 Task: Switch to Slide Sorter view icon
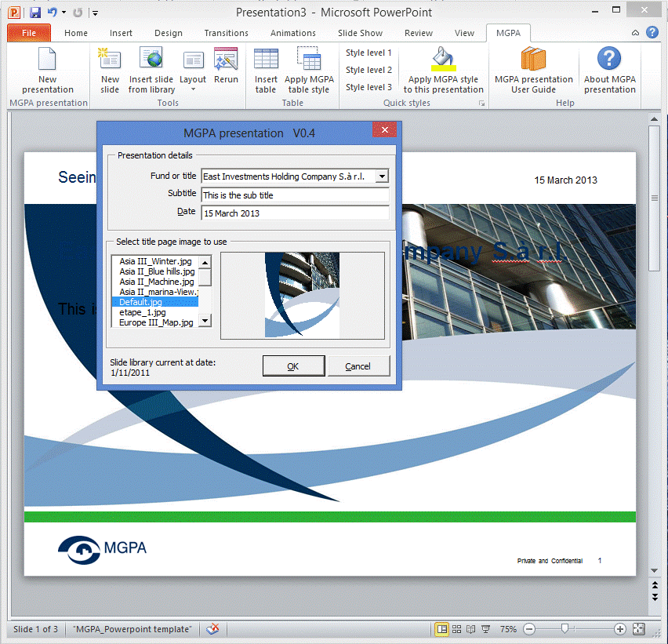456,629
